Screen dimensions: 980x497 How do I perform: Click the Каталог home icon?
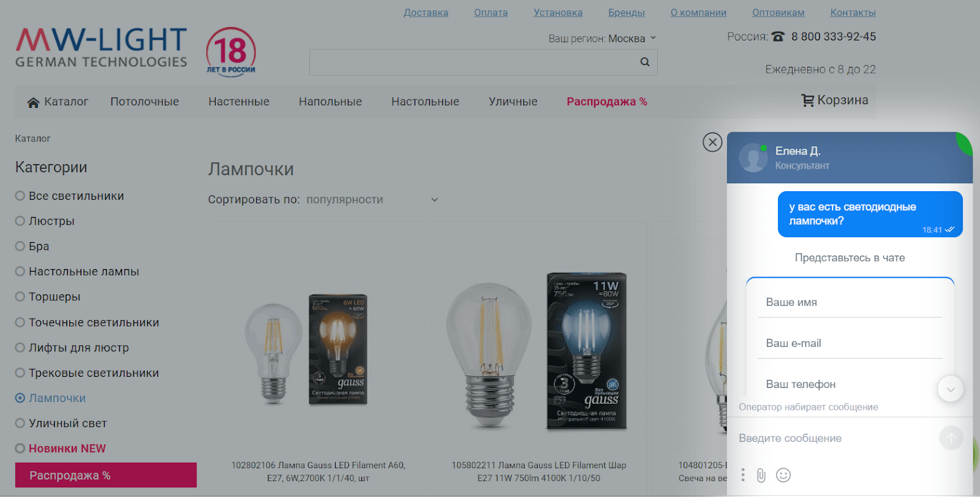pos(33,102)
